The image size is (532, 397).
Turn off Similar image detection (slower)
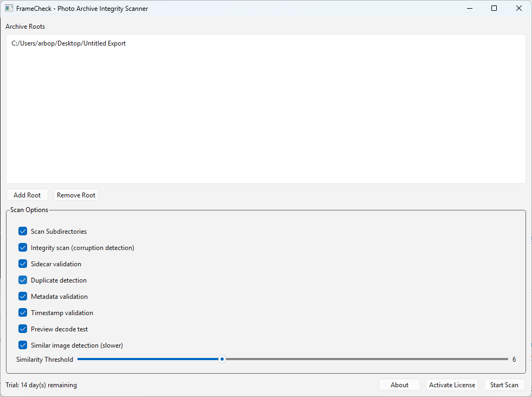click(x=22, y=345)
